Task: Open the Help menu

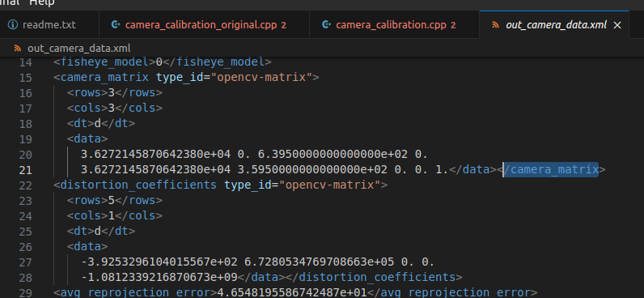Action: pos(42,3)
